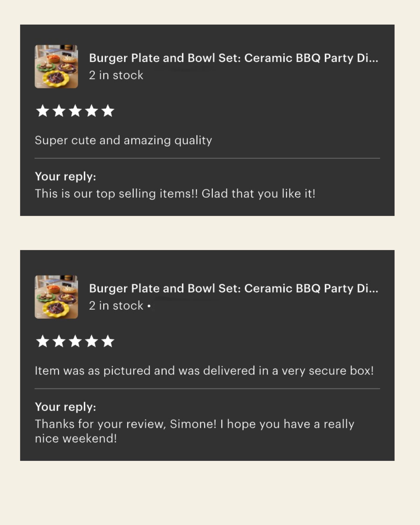Click third star in "secure box" review rating
This screenshot has width=420, height=525.
tap(75, 341)
